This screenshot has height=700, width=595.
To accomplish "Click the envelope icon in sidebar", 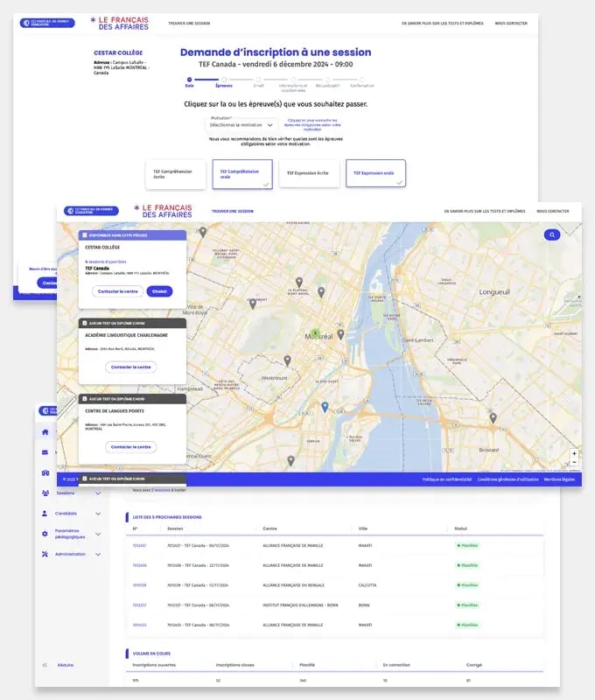I will (x=45, y=452).
